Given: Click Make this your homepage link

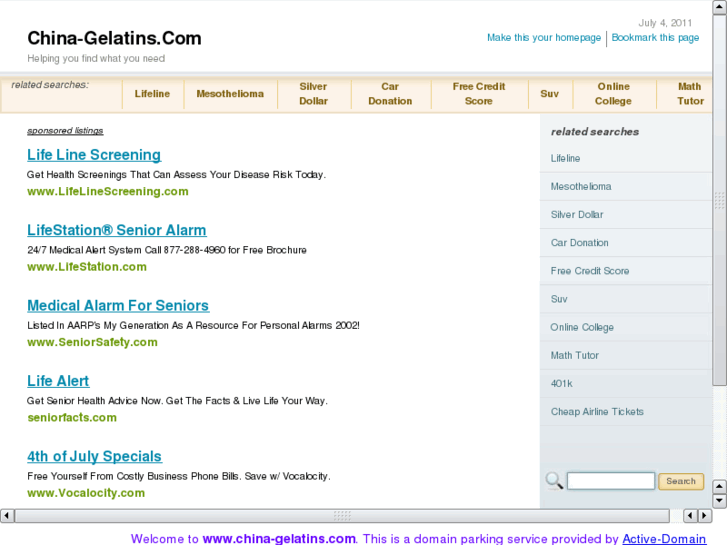Looking at the screenshot, I should click(544, 38).
